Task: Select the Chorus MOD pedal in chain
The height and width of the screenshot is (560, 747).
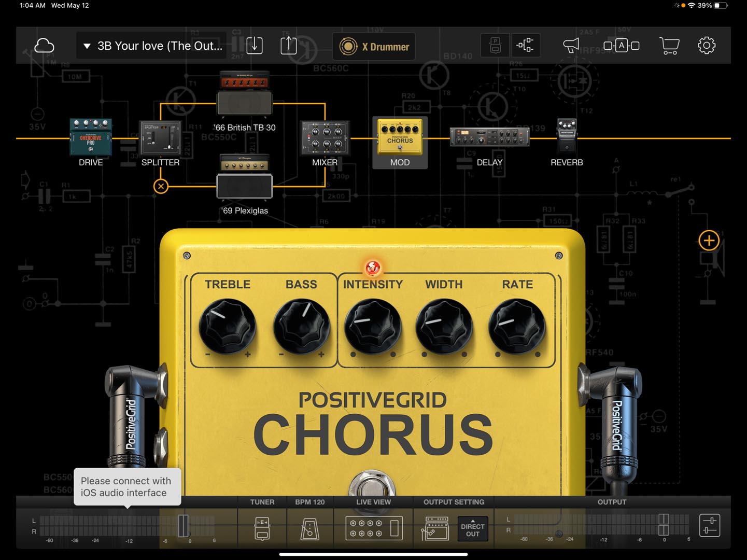Action: (400, 137)
